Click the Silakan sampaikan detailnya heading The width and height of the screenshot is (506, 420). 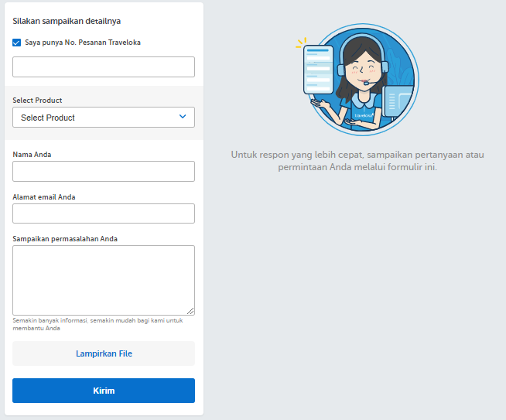coord(67,21)
